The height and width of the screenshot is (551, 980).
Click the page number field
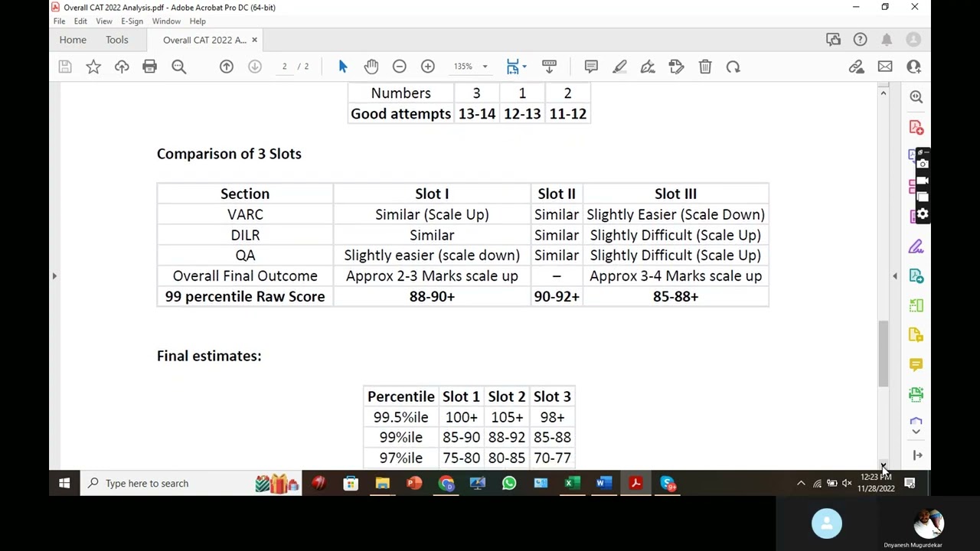tap(284, 67)
